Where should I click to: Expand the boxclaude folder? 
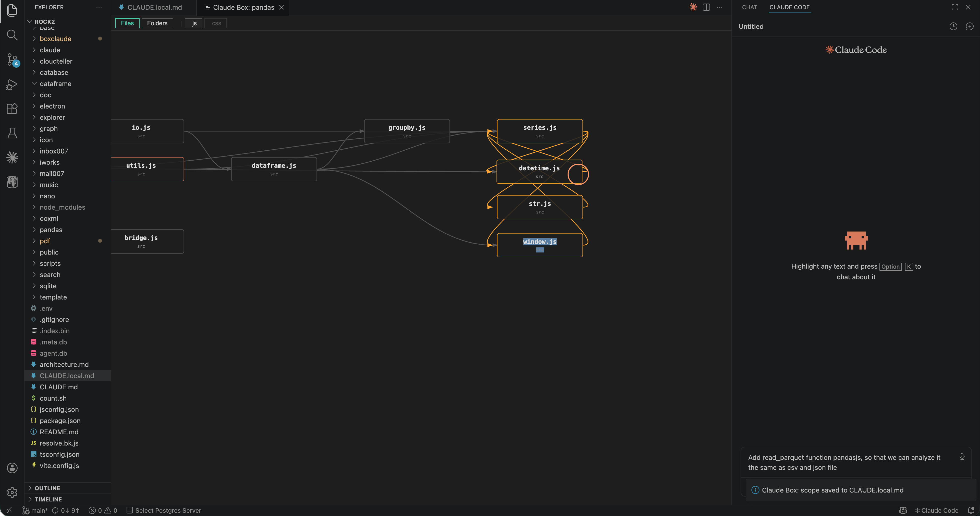68,39
